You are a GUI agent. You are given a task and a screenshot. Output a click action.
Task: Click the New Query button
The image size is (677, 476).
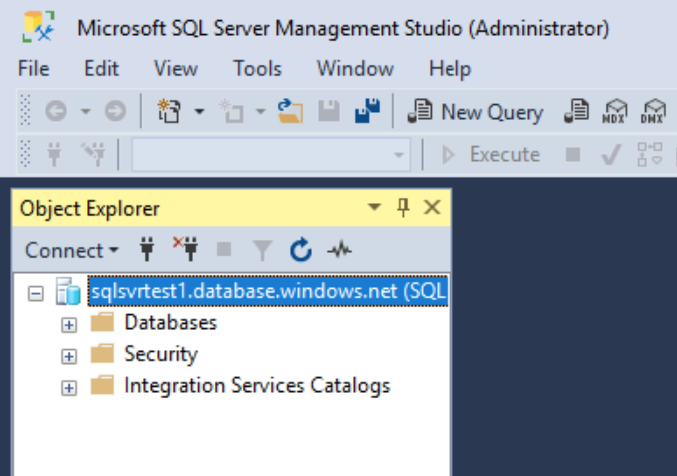(x=475, y=112)
